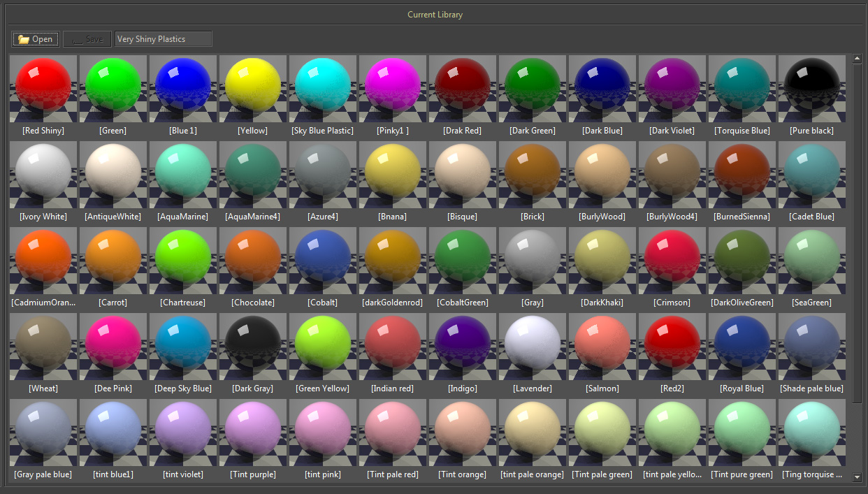Screen dimensions: 868x494
Task: Choose the Dark Green material sphere
Action: [533, 89]
